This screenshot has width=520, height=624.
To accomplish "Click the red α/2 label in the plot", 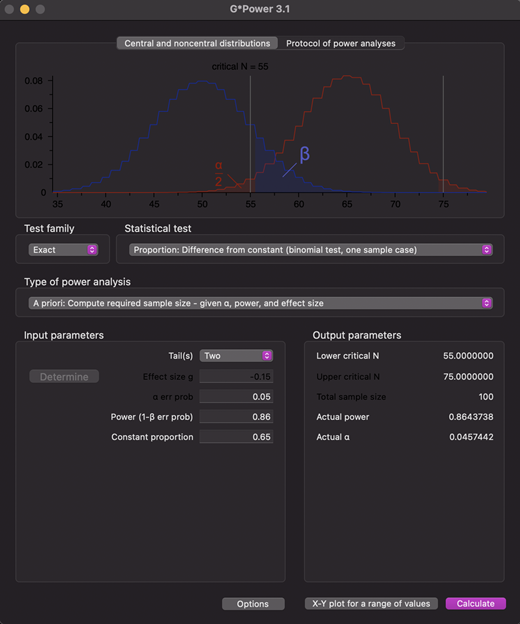I will click(x=218, y=174).
